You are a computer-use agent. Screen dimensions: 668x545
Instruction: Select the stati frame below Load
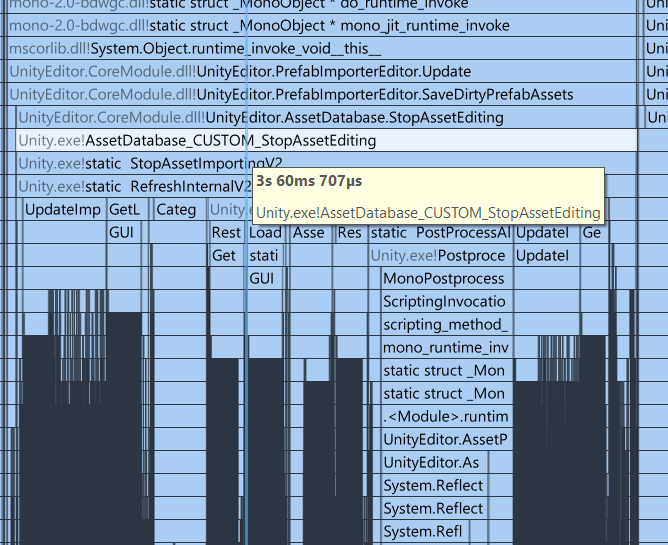click(x=266, y=256)
